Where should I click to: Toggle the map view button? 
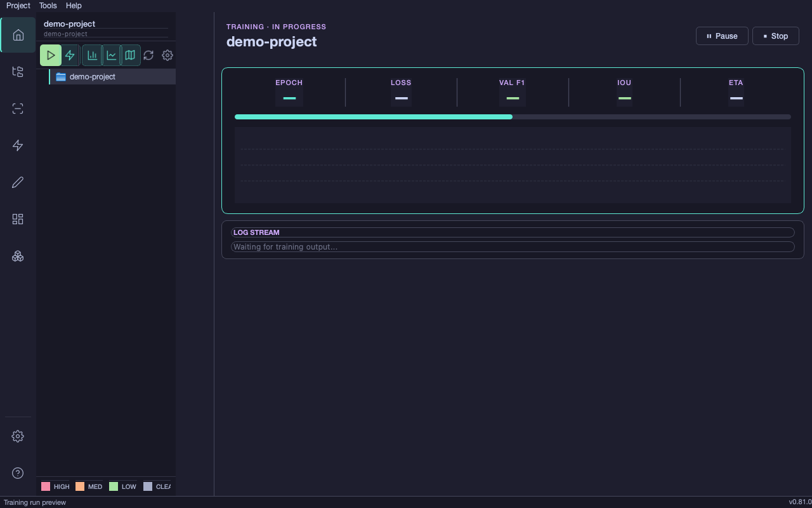(x=130, y=55)
